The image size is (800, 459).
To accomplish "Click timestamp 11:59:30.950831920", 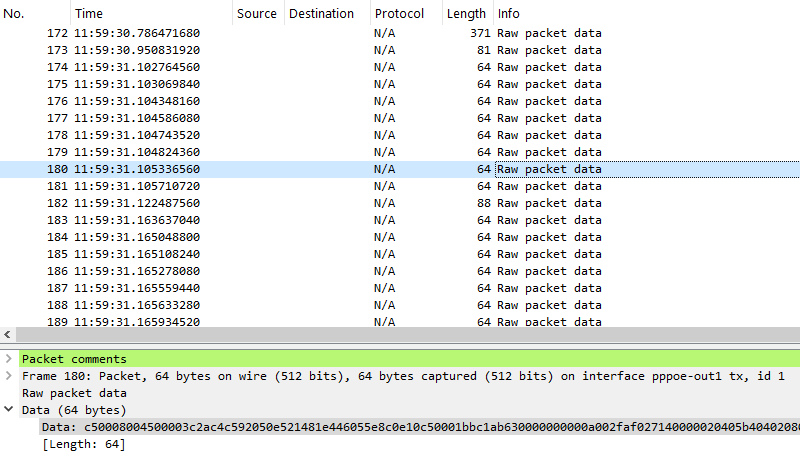I will coord(137,50).
